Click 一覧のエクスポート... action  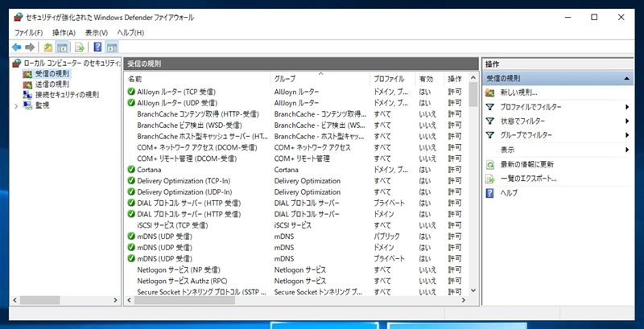point(528,179)
